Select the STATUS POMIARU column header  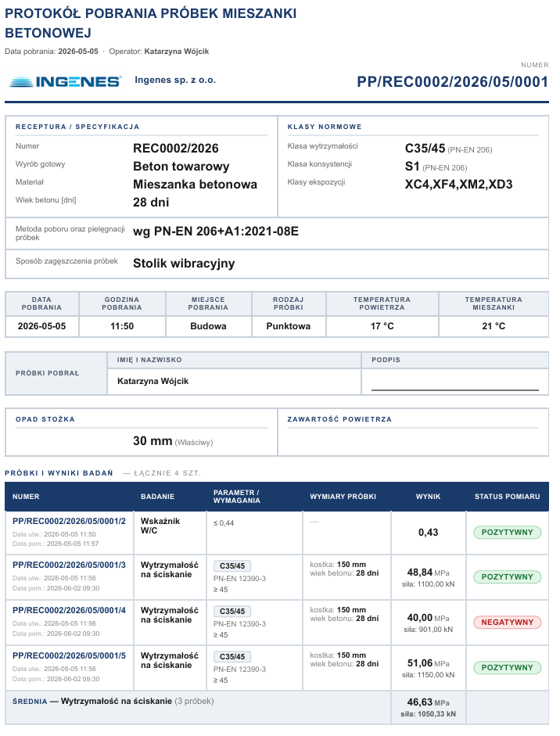click(508, 497)
